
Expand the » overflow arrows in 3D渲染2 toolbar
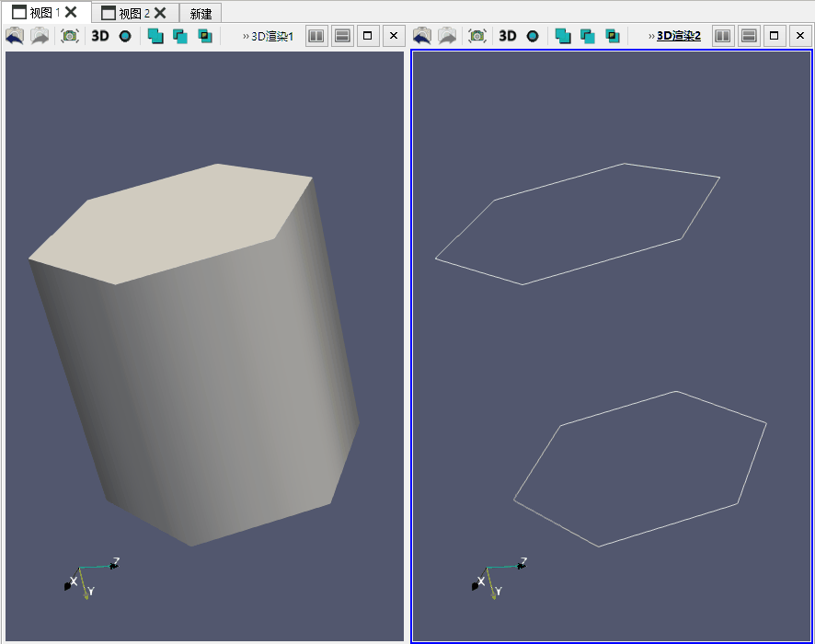tap(652, 37)
